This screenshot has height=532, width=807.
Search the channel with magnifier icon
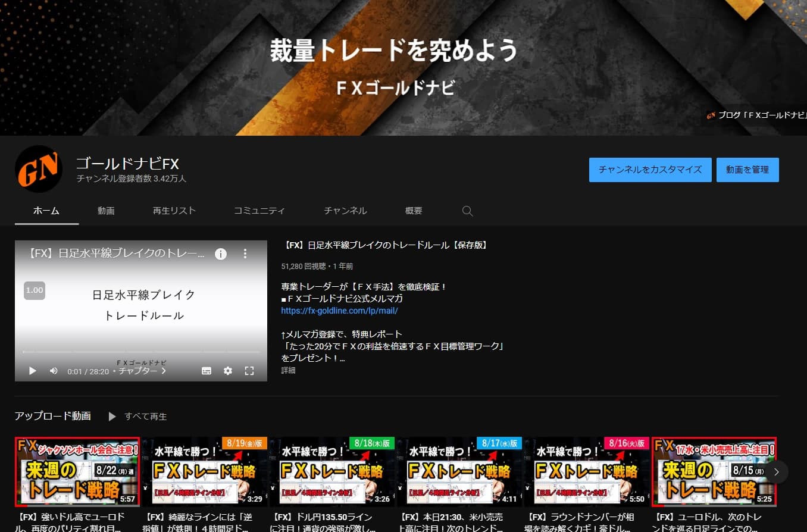467,211
